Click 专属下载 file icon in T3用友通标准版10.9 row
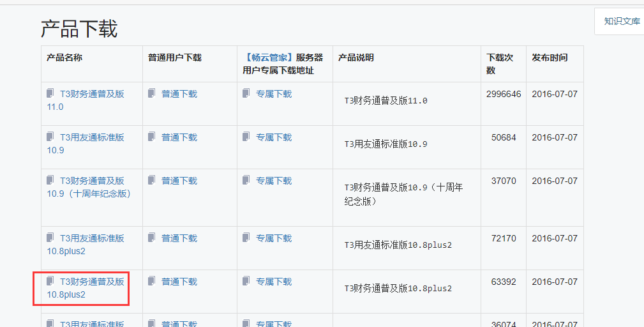The image size is (644, 327). [x=246, y=137]
